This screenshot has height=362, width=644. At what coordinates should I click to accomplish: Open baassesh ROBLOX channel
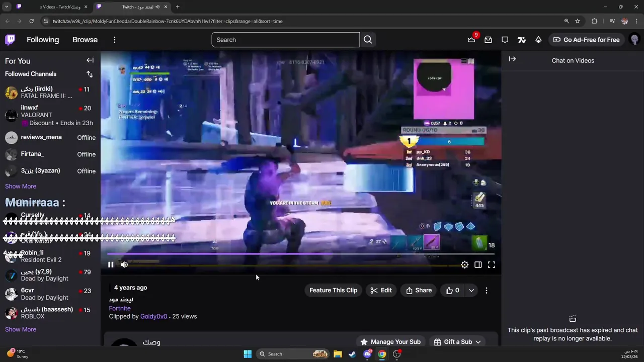tap(50, 313)
